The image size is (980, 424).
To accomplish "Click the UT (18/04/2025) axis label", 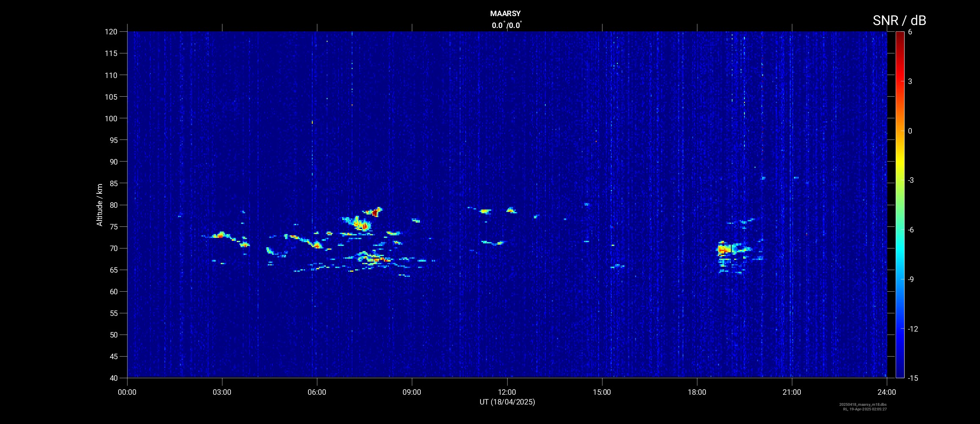I will coord(507,402).
